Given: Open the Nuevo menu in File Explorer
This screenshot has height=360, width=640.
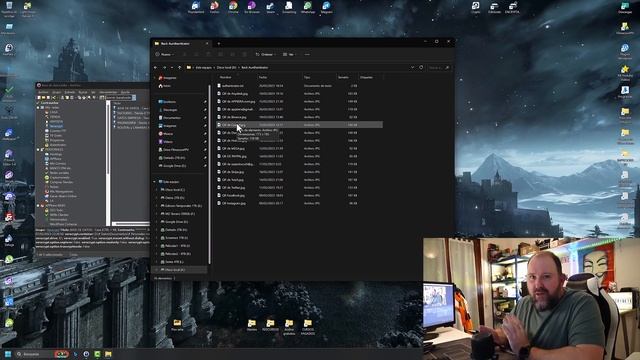Looking at the screenshot, I should pos(164,54).
